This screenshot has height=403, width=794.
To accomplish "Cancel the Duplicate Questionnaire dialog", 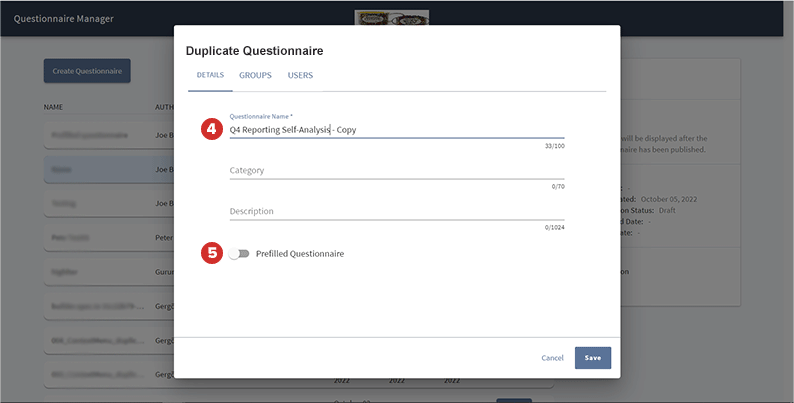I will [552, 358].
